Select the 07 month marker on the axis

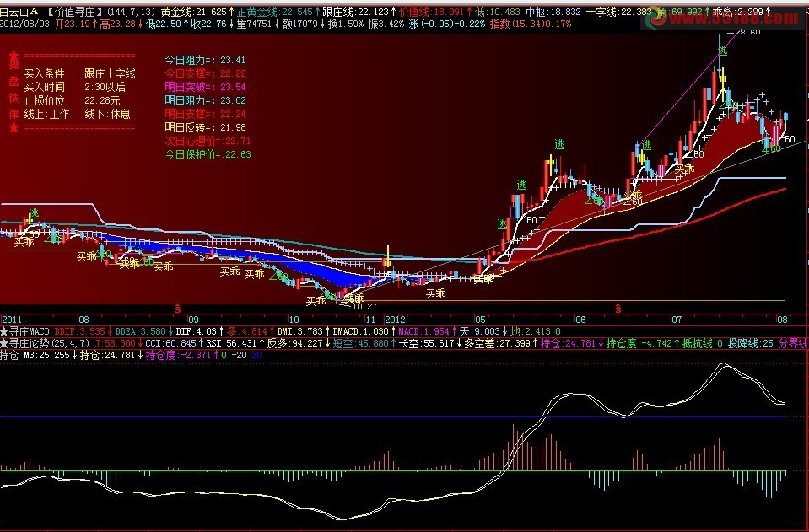coord(677,320)
